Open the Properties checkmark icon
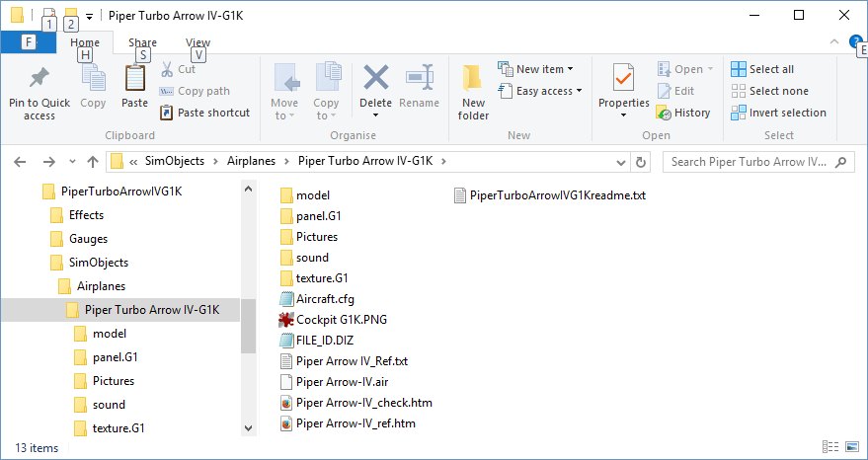This screenshot has width=868, height=460. (x=623, y=78)
